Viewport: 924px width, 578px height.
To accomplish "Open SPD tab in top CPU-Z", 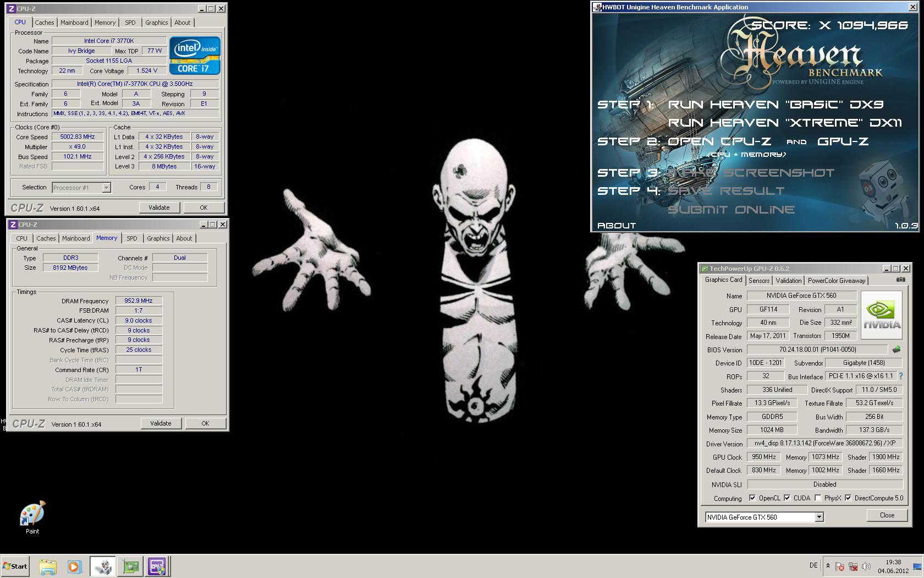I will click(130, 23).
